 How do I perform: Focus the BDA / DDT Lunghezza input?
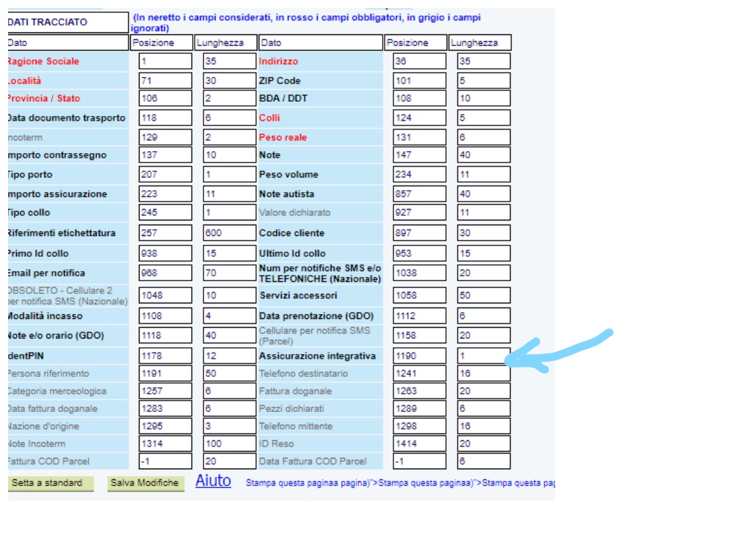484,98
